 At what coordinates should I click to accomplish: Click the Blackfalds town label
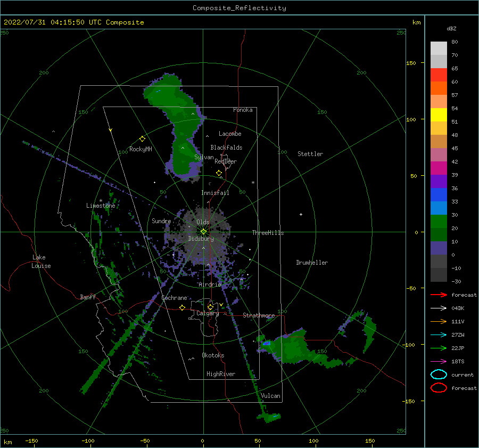coord(226,148)
